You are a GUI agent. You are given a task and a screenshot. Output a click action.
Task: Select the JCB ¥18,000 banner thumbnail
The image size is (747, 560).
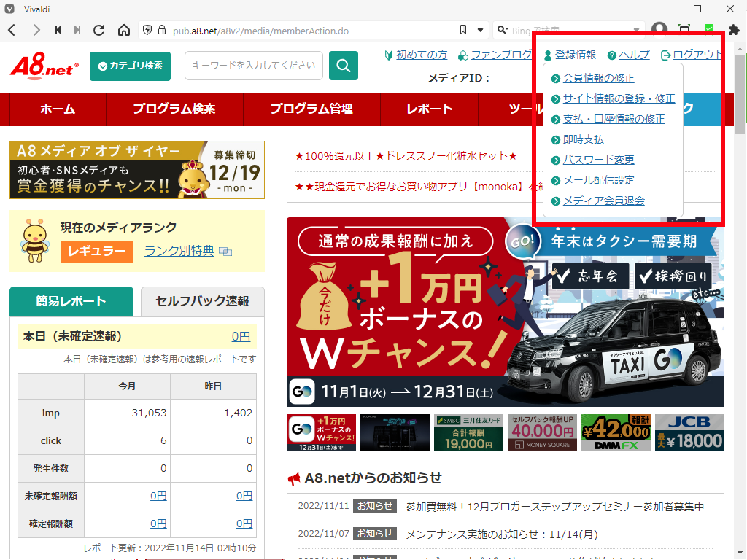tap(690, 432)
